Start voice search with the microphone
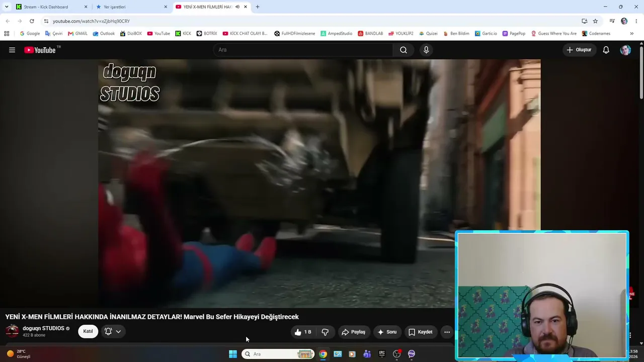This screenshot has width=644, height=362. point(426,50)
